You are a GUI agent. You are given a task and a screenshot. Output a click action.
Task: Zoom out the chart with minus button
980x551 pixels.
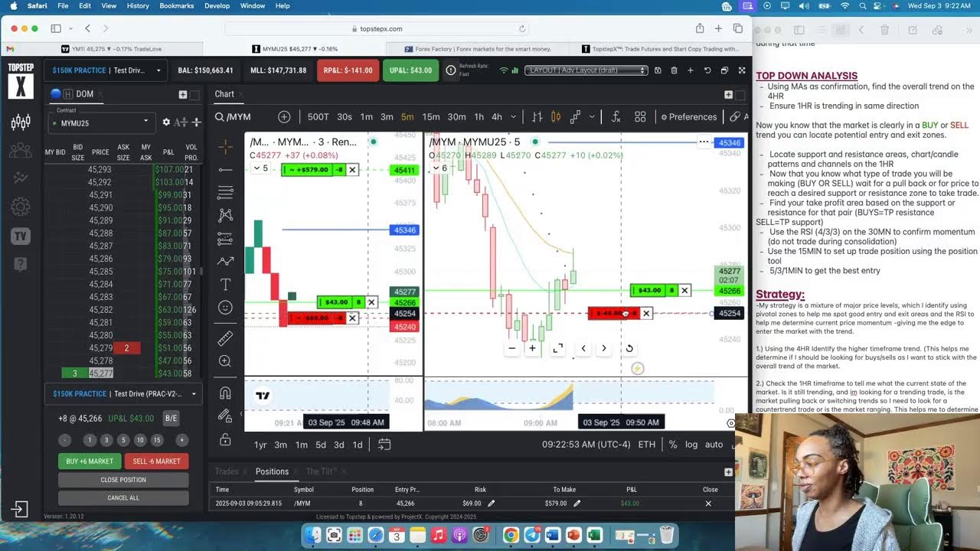click(x=511, y=348)
